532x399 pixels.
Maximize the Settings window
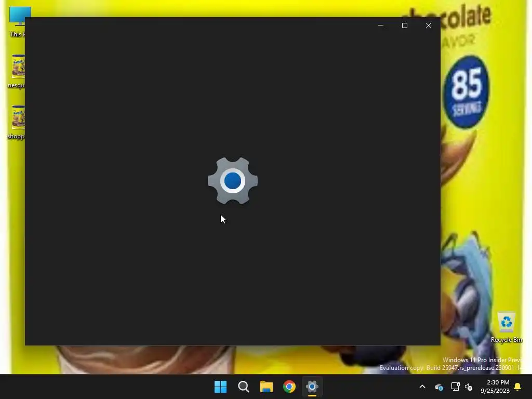click(x=404, y=25)
